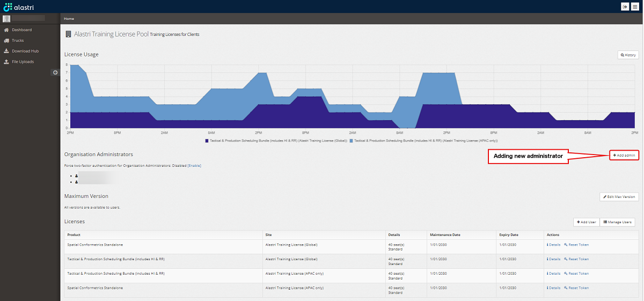
Task: Open Manage Users
Action: (x=617, y=222)
